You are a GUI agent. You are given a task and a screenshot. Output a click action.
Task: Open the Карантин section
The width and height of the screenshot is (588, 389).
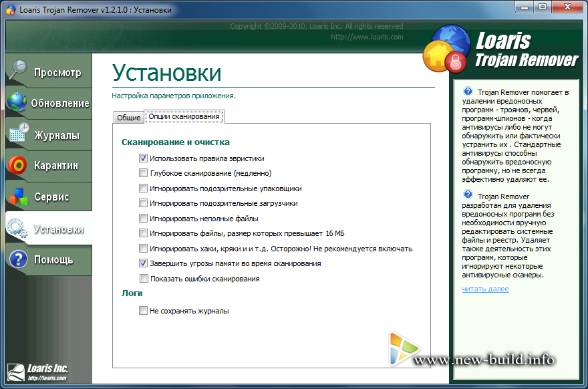(x=49, y=166)
